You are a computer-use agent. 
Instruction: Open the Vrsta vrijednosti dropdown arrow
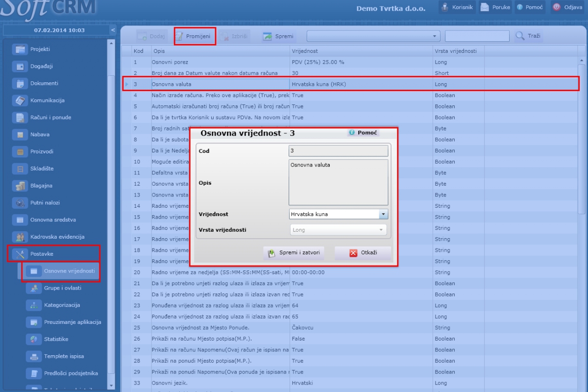pos(381,229)
